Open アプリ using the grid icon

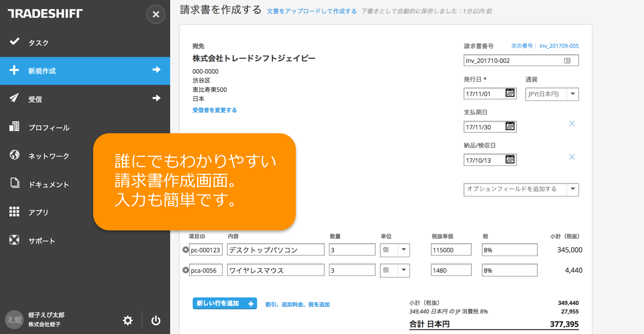coord(15,212)
